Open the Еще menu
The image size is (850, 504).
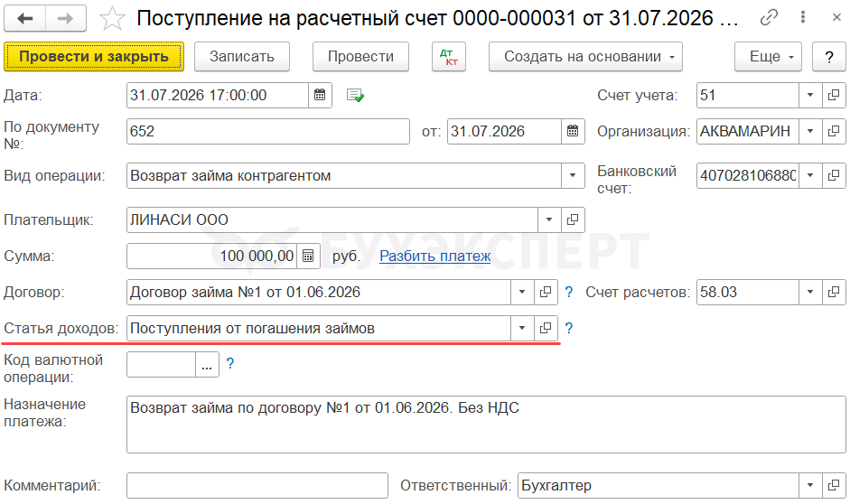click(x=768, y=57)
